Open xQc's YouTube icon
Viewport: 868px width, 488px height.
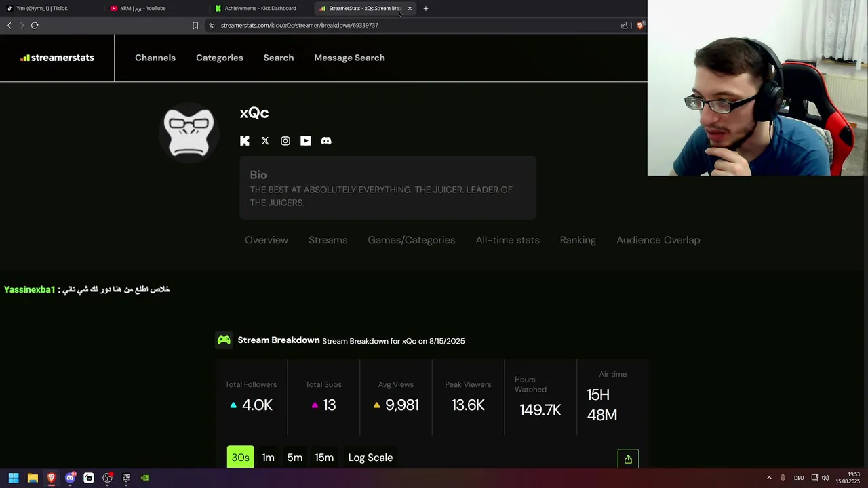(x=306, y=141)
